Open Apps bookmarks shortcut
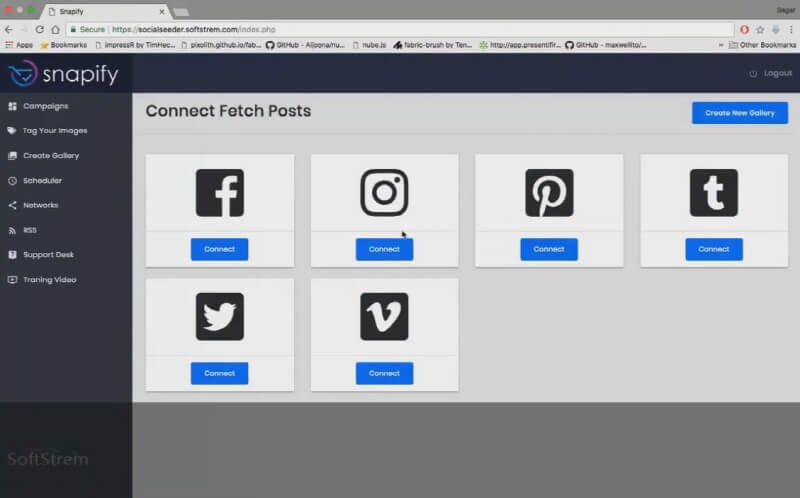This screenshot has width=800, height=498. tap(19, 45)
